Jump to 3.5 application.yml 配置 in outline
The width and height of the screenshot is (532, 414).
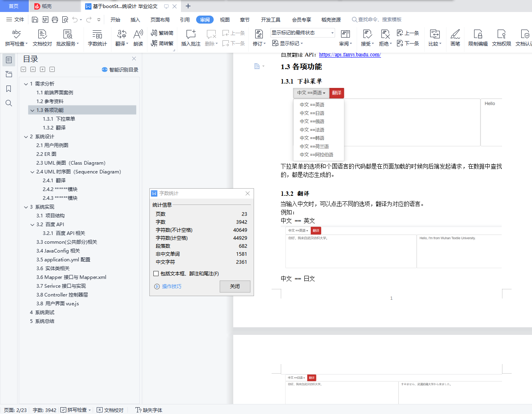[x=64, y=260]
